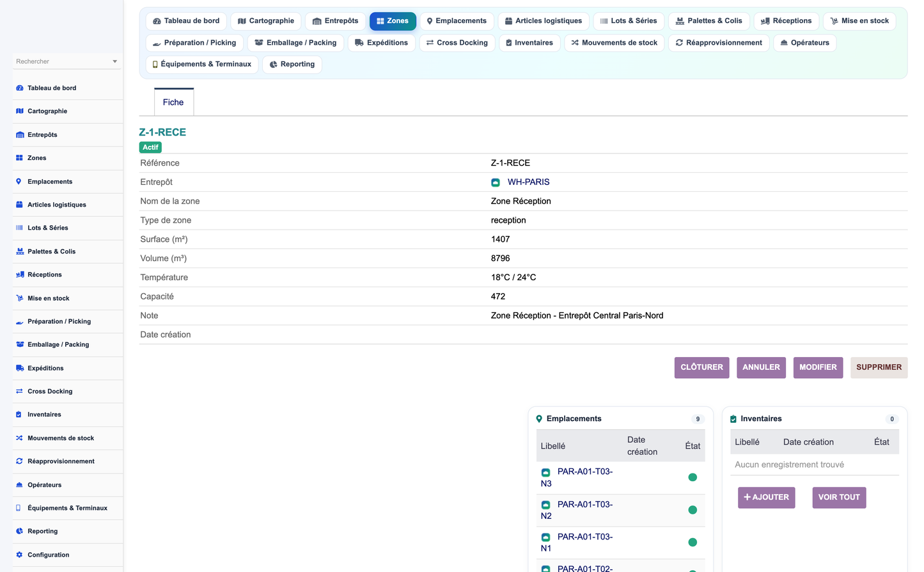Click the Libellé column header in Emplacements

click(553, 447)
